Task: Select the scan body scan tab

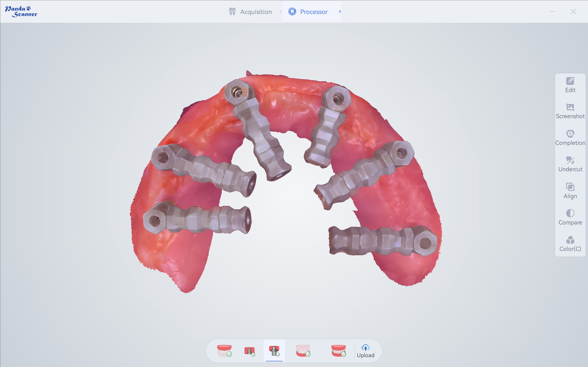Action: [274, 351]
